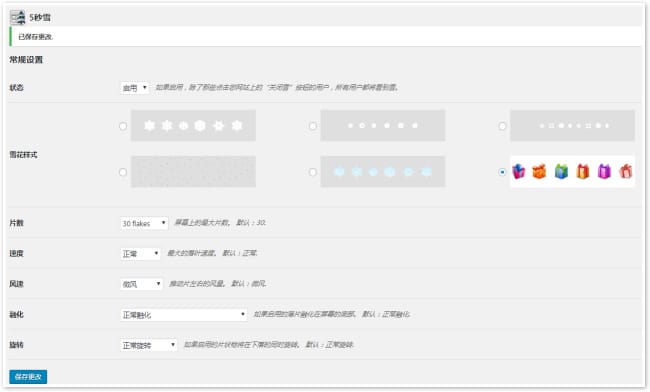Click the blue gift box icon
This screenshot has height=392, width=650.
coord(518,171)
